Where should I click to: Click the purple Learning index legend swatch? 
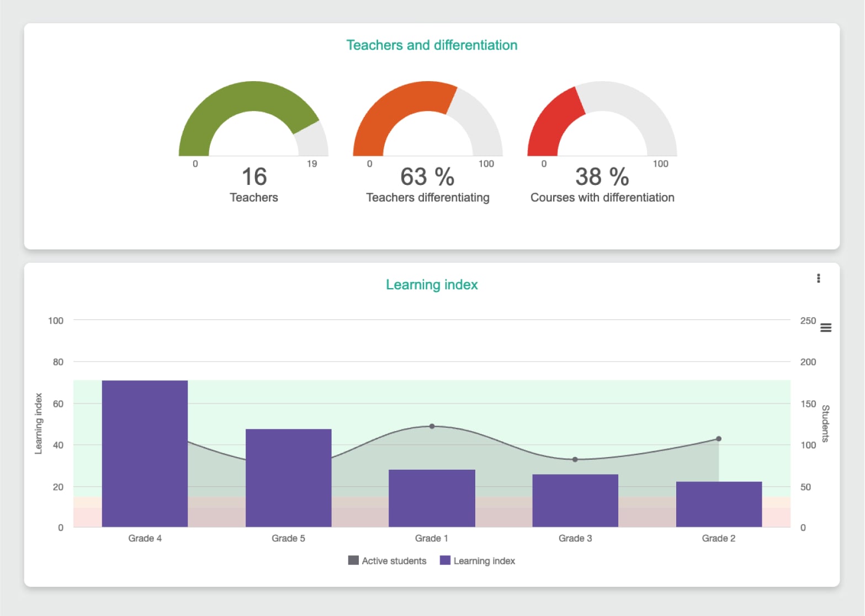coord(445,560)
